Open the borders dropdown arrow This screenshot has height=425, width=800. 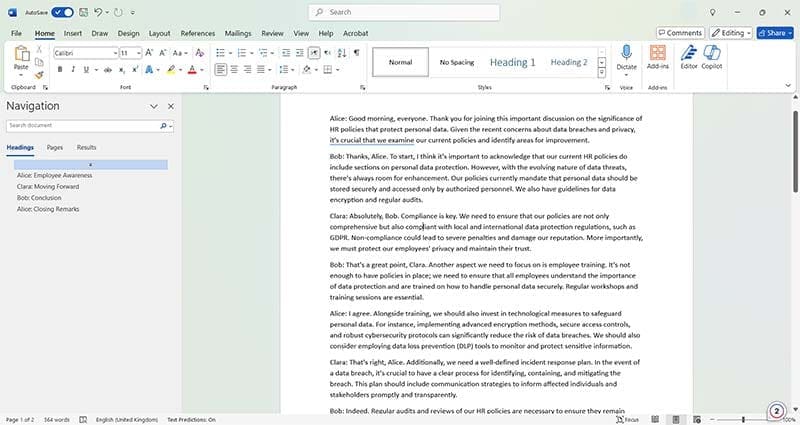(337, 70)
